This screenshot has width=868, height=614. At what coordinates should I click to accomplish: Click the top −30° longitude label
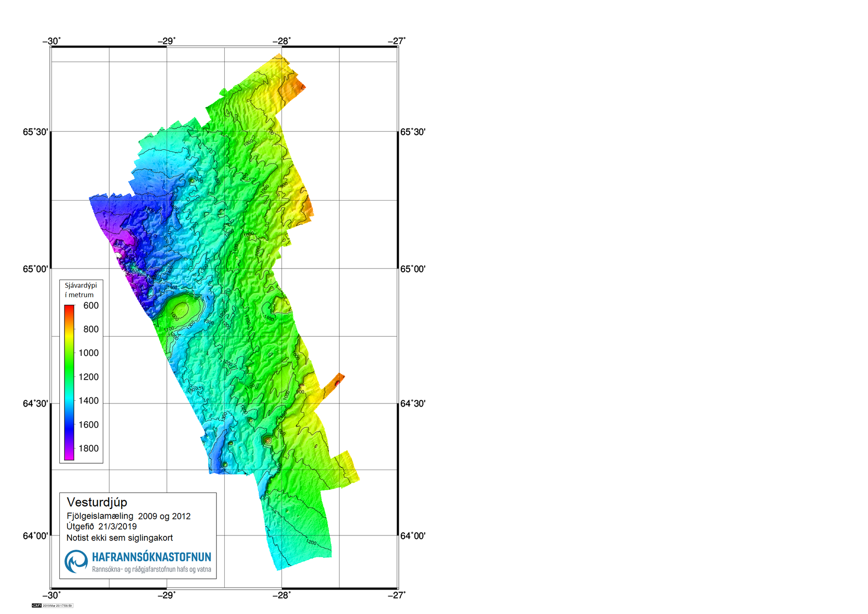(x=51, y=41)
